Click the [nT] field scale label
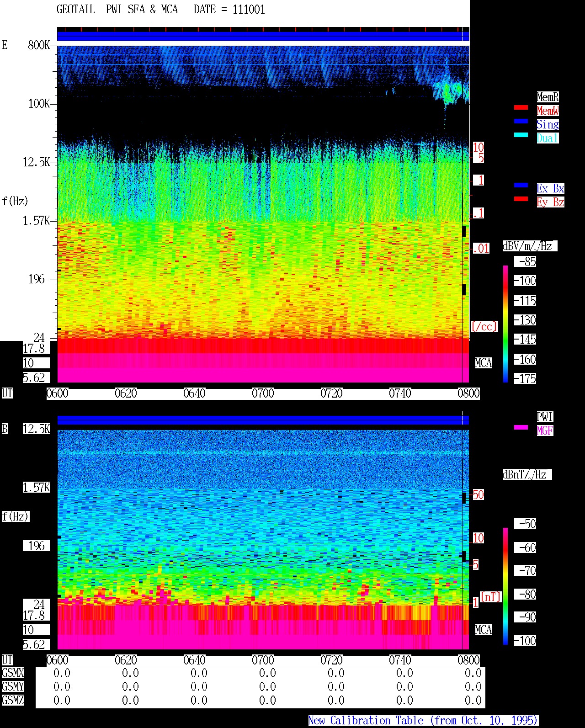The width and height of the screenshot is (585, 728). 491,597
